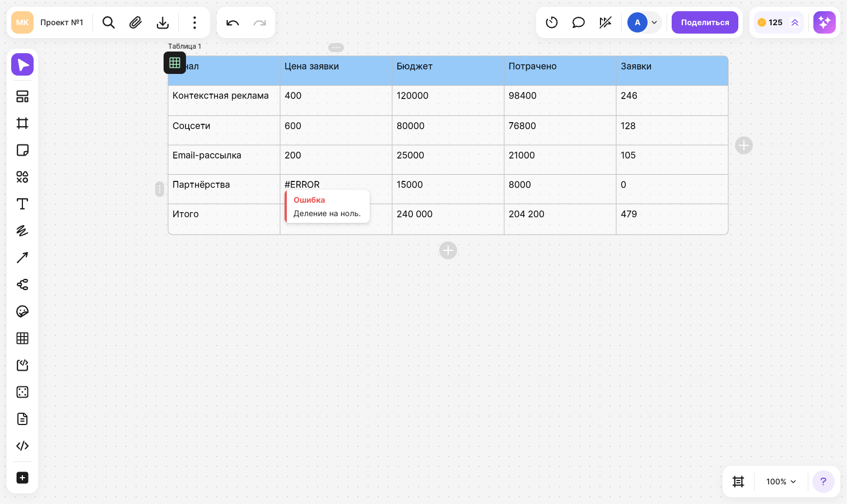Open the 125 coins balance
The height and width of the screenshot is (504, 847).
778,22
